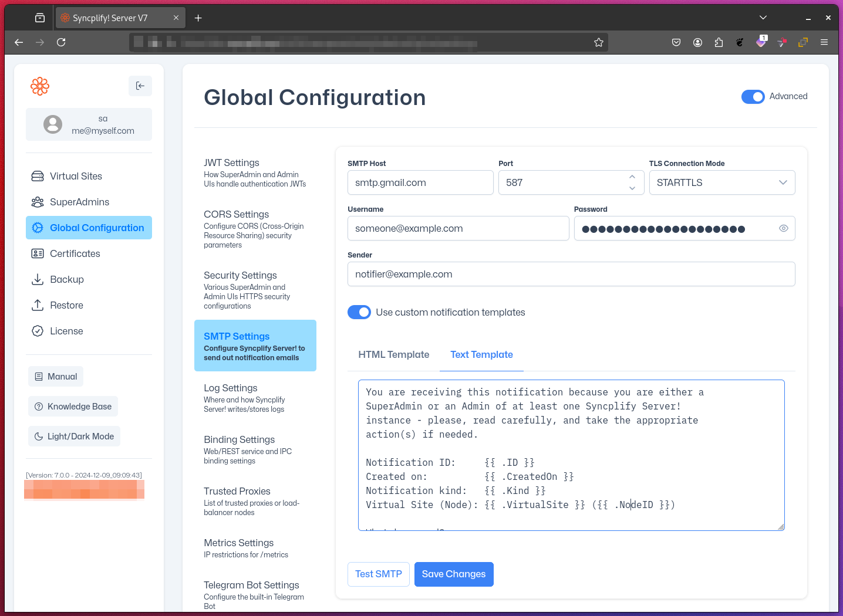Turn off custom notification templates switch

(x=359, y=312)
